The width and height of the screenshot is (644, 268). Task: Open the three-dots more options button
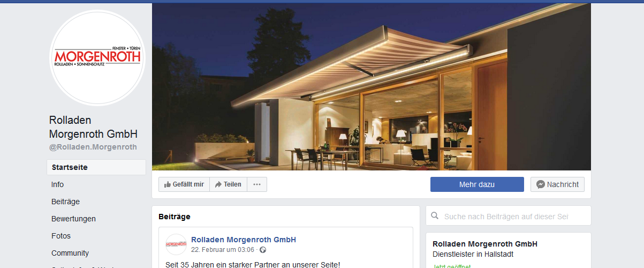pos(257,184)
